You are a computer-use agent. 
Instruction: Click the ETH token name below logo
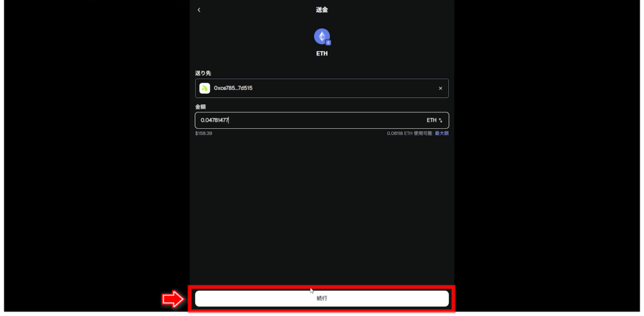[321, 53]
